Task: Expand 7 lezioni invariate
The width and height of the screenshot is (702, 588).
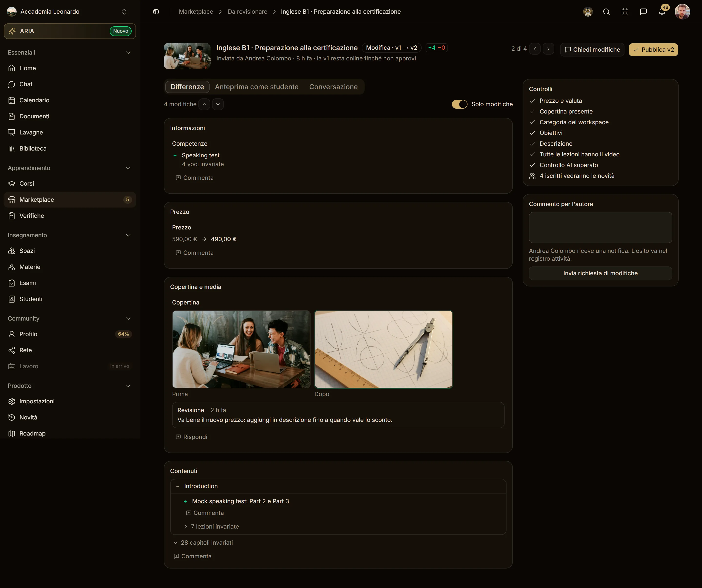Action: click(211, 527)
